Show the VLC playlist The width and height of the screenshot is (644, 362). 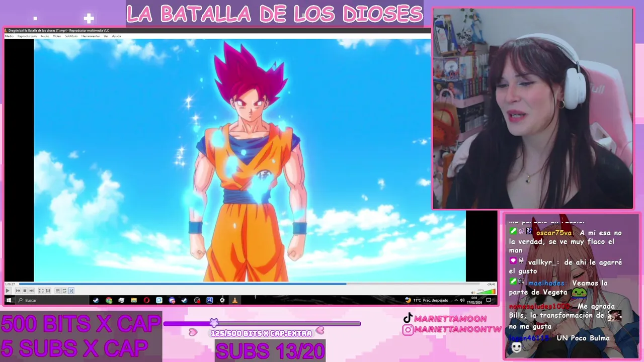click(x=58, y=291)
